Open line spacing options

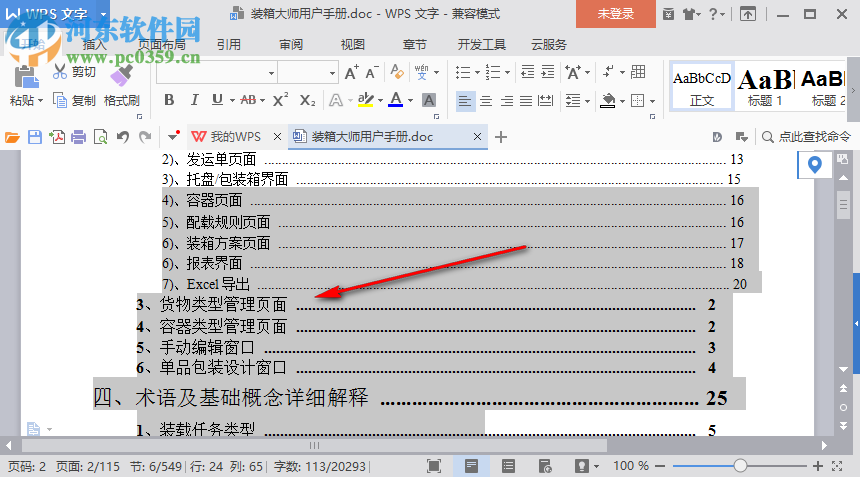(x=573, y=101)
